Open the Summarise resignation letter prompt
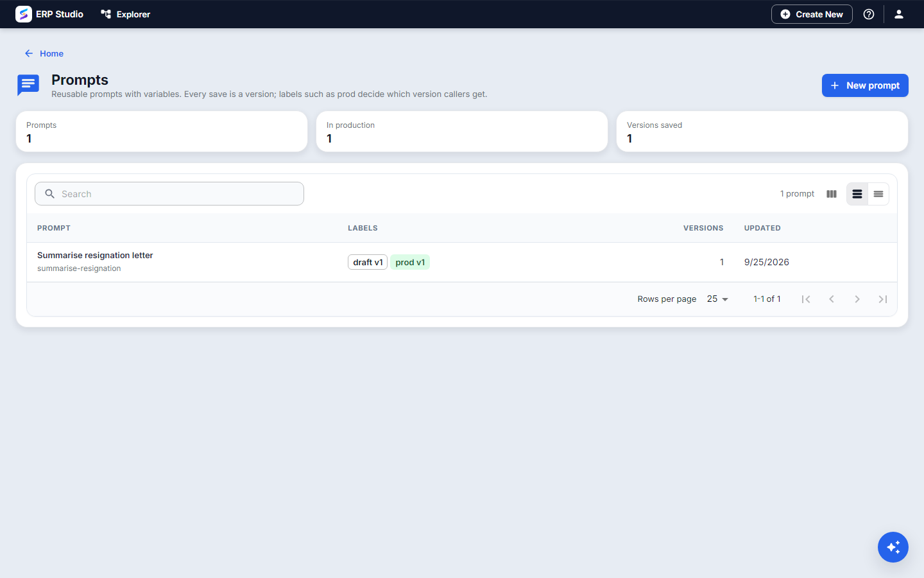Screen dimensions: 924x578 (x=95, y=256)
